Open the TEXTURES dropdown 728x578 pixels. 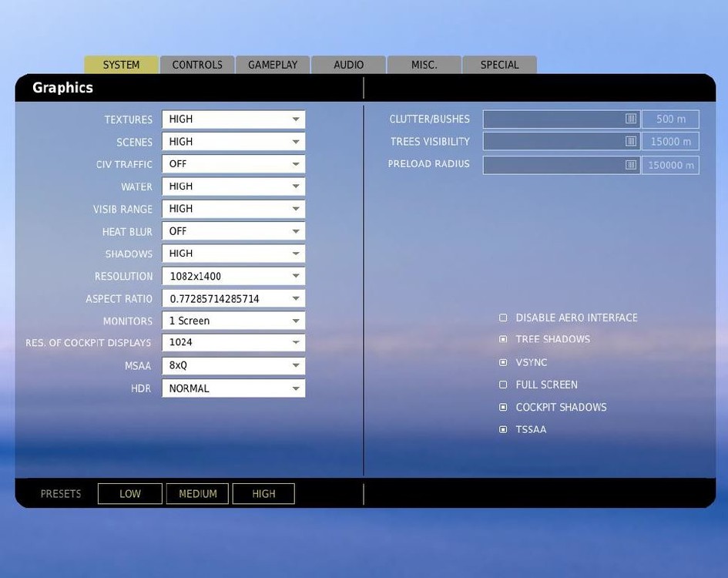[x=233, y=119]
